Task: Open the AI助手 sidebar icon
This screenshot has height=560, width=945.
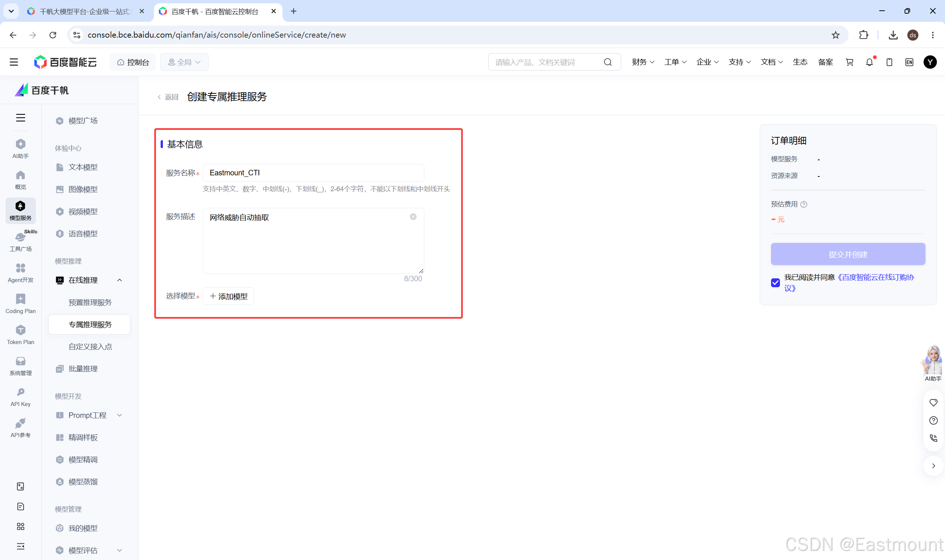Action: (20, 148)
